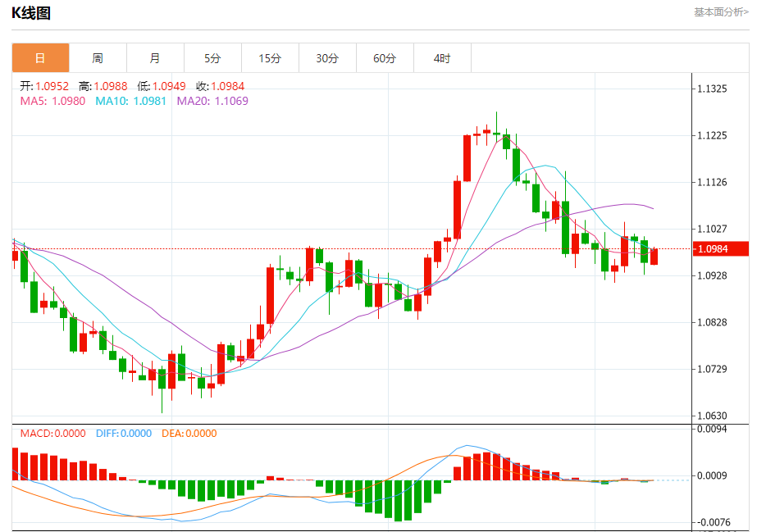Click the 0.0094 MACD axis label
This screenshot has width=757, height=532.
(x=712, y=429)
